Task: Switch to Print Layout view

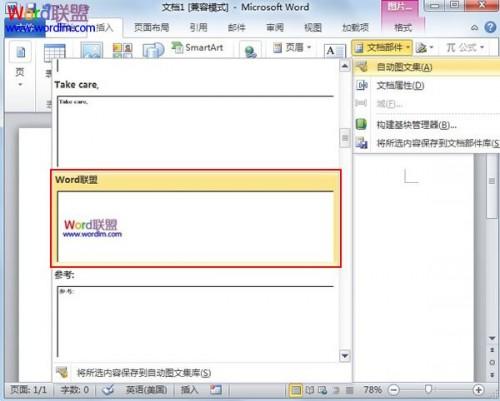Action: (295, 390)
